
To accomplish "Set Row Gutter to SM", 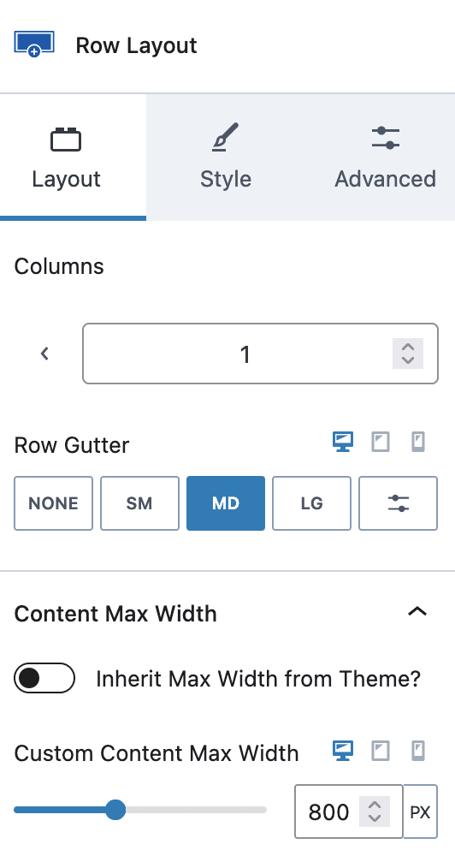I will (x=139, y=503).
